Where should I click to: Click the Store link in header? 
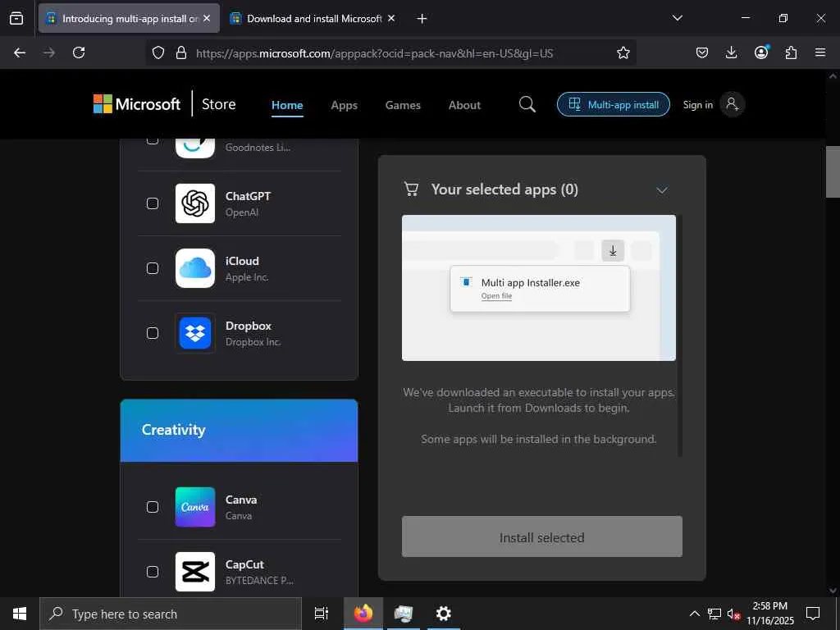pos(218,104)
